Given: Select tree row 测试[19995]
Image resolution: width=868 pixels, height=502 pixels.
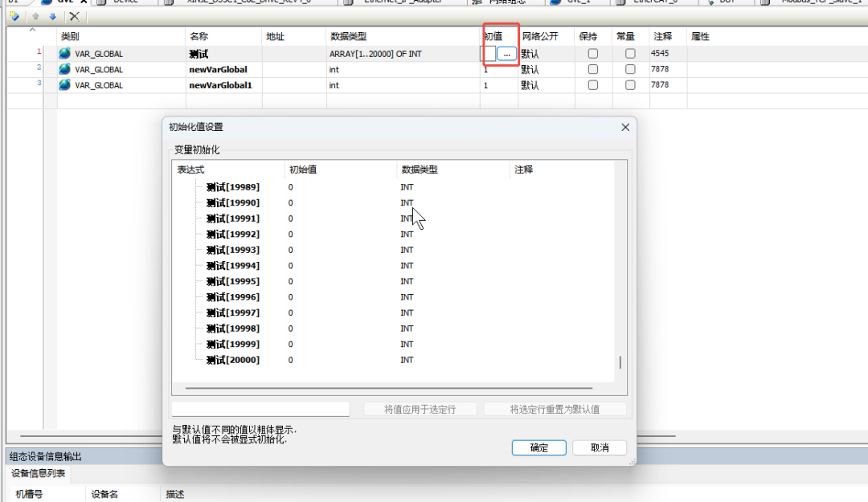Looking at the screenshot, I should tap(232, 281).
